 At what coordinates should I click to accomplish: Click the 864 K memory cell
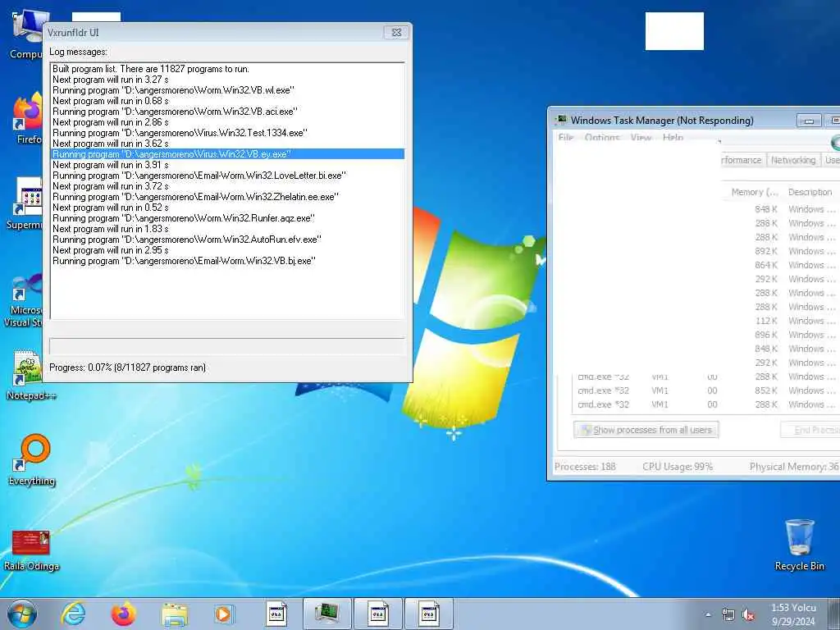click(x=766, y=265)
